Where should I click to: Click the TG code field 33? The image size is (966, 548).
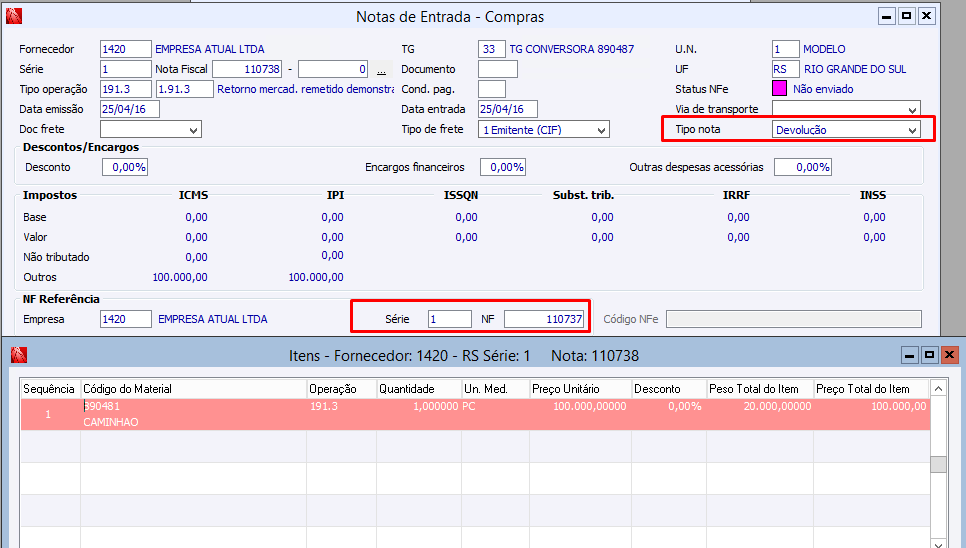pos(492,49)
